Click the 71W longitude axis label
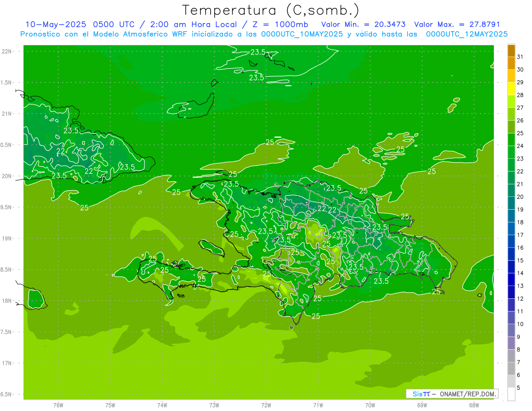The image size is (532, 411). pos(318,405)
